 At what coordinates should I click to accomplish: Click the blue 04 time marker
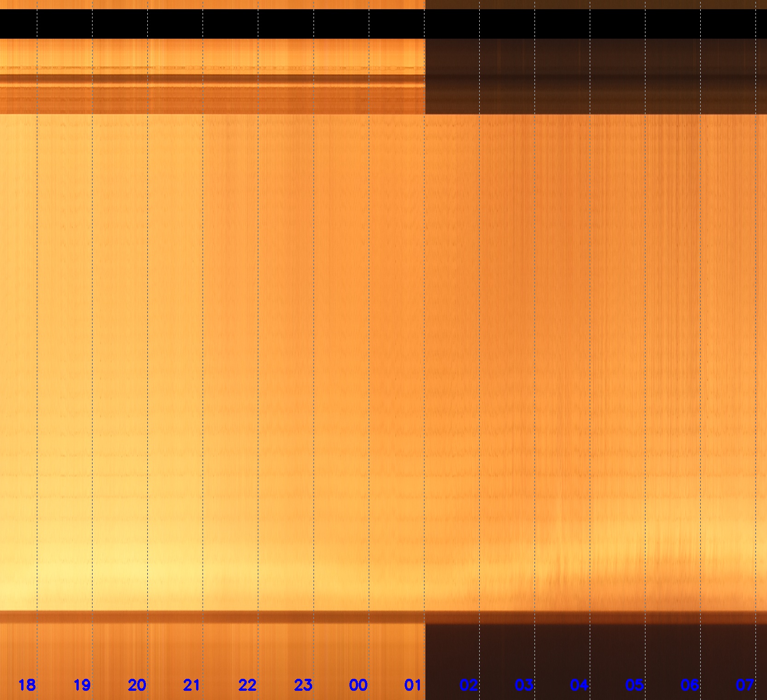click(579, 685)
